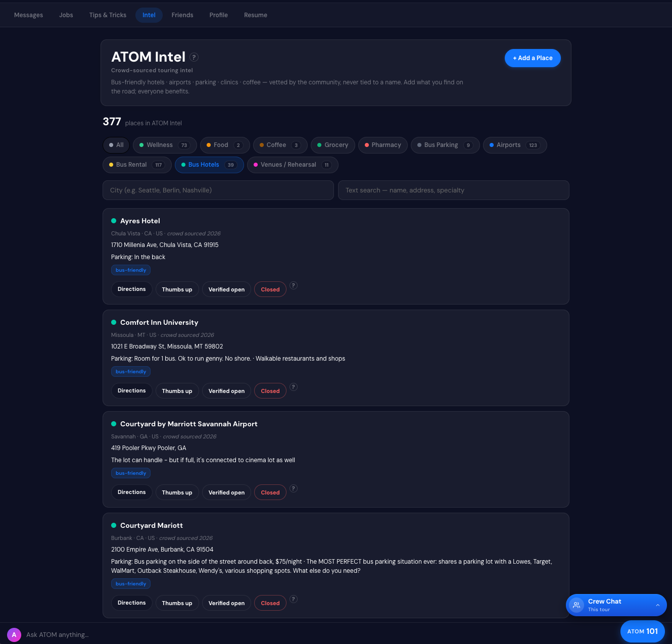Screen dimensions: 672x644
Task: Go to the Jobs tab
Action: (66, 15)
